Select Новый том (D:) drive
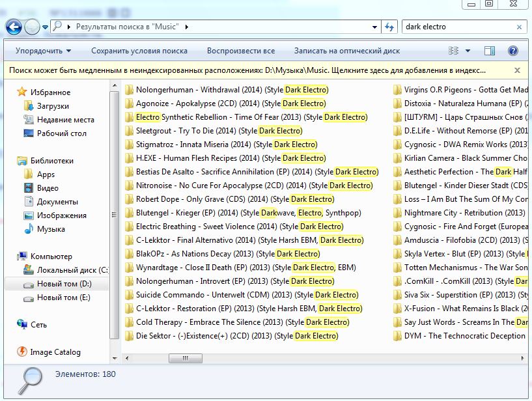 click(x=57, y=284)
